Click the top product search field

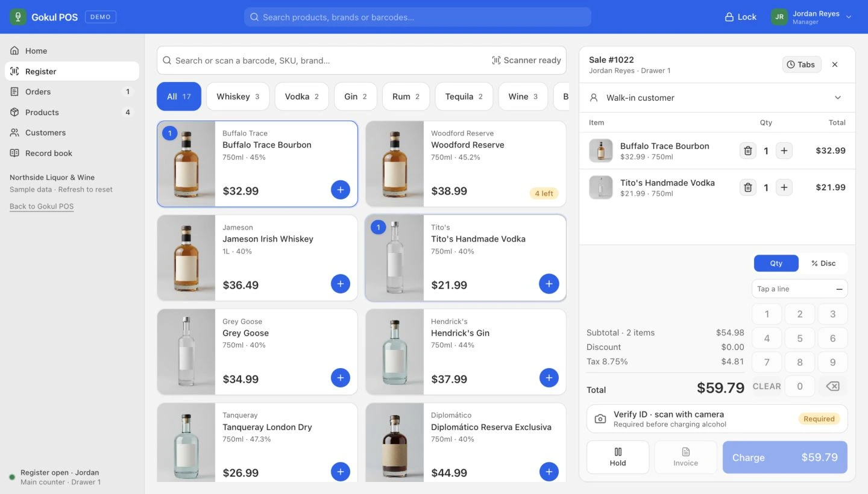[x=418, y=17]
